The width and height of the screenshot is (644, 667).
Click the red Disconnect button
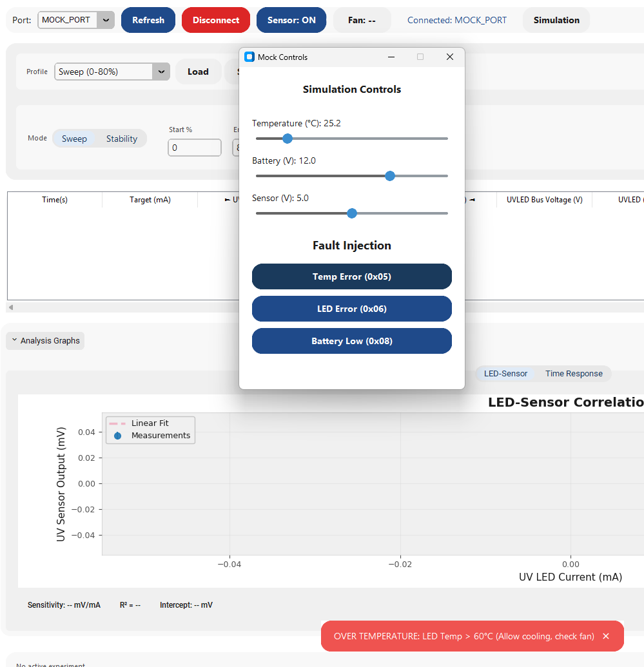click(x=216, y=20)
